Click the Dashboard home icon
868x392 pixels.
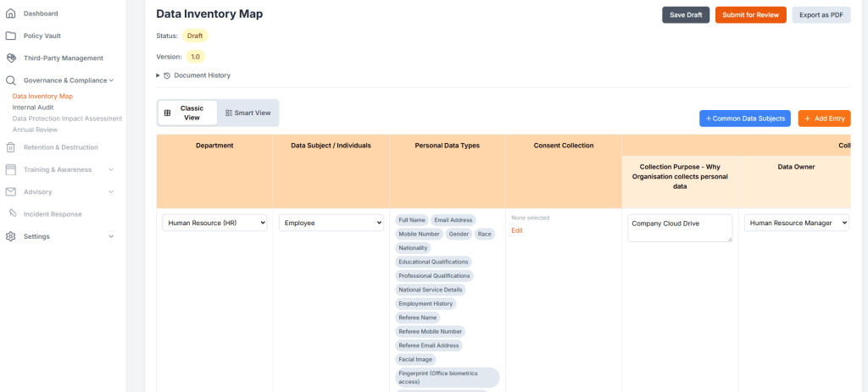tap(11, 14)
